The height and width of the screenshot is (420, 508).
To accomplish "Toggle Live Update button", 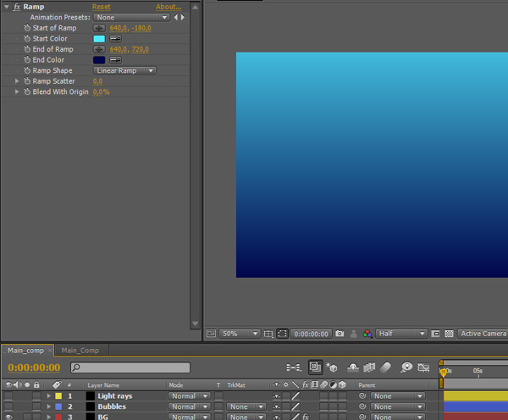I will click(315, 367).
